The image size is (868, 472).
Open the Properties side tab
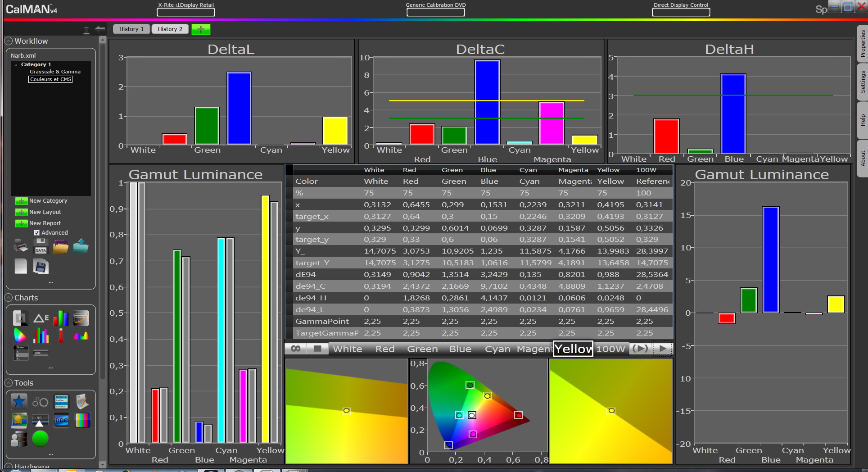(x=862, y=44)
